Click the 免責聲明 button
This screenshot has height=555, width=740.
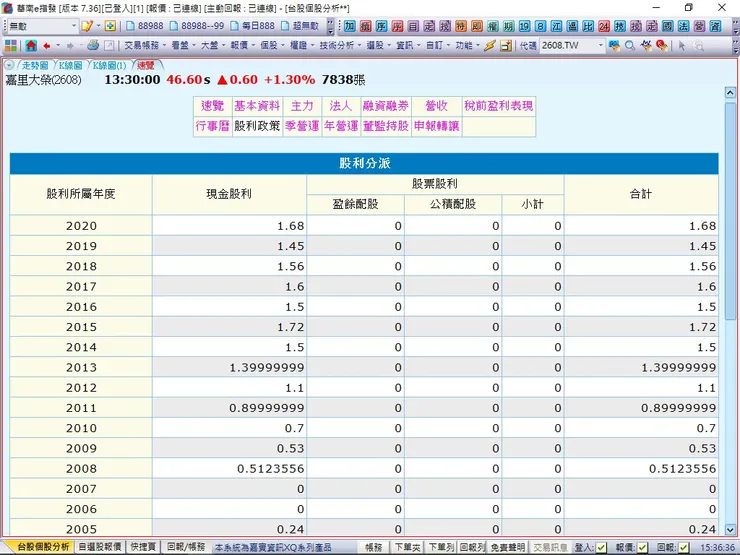[x=507, y=547]
